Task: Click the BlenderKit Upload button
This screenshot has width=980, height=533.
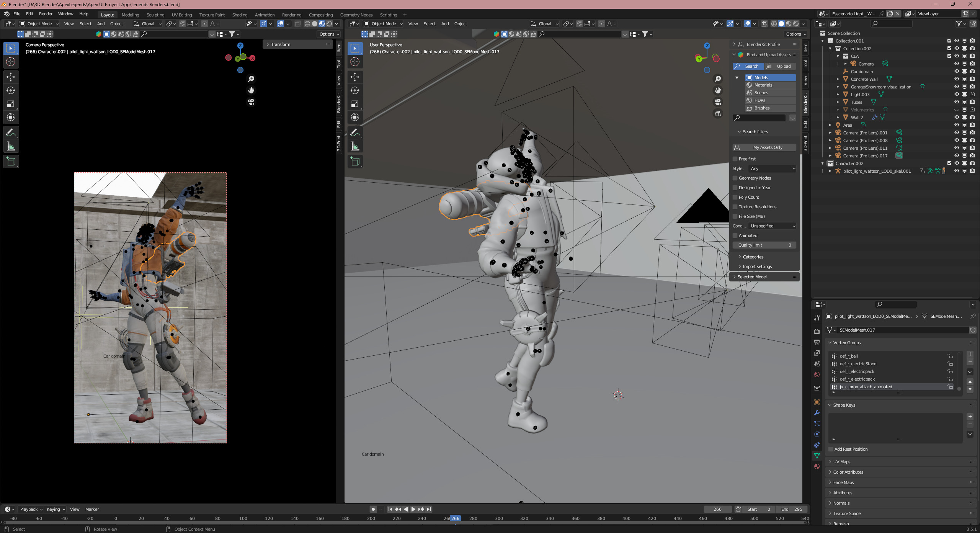Action: point(781,66)
